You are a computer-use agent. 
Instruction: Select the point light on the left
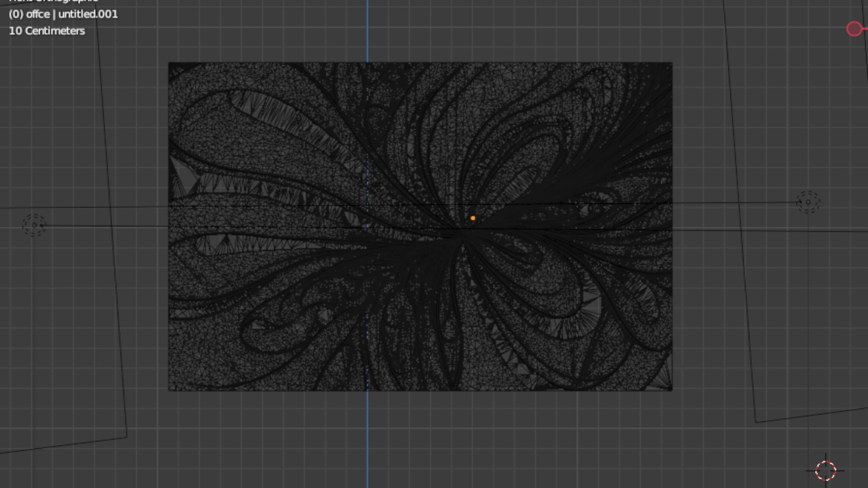[34, 225]
